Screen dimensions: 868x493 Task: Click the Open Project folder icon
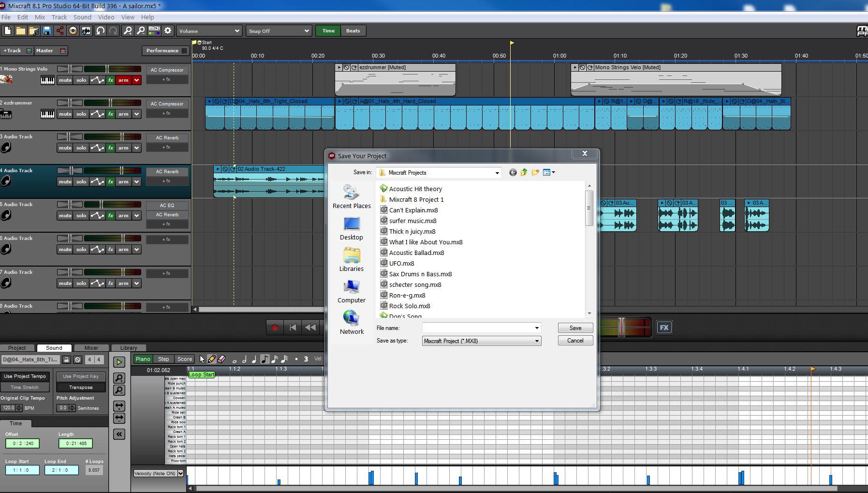click(x=21, y=31)
